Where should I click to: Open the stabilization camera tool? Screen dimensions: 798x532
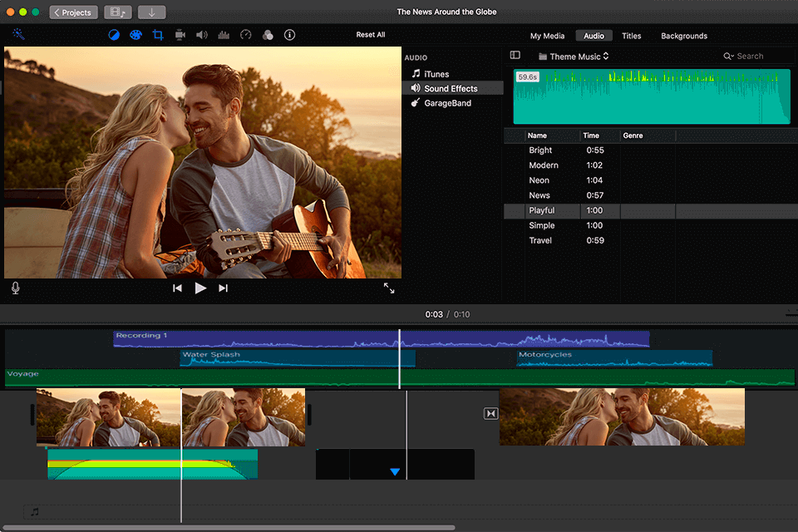[180, 35]
